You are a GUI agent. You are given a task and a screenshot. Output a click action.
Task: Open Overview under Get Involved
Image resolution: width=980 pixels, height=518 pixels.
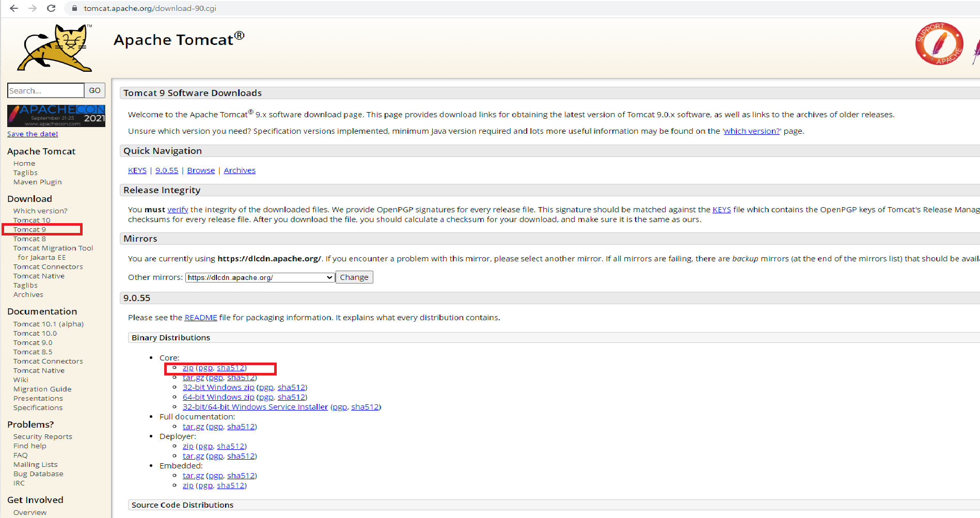click(30, 512)
